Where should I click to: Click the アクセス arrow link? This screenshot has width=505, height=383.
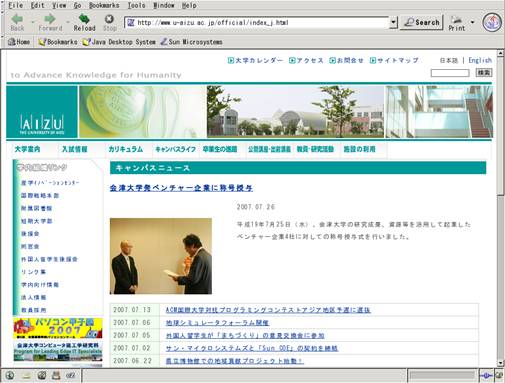(306, 60)
